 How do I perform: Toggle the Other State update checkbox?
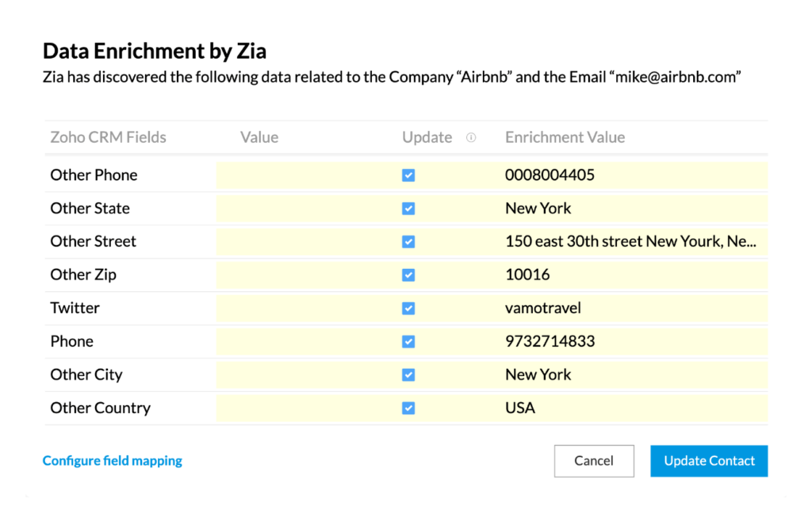(408, 209)
